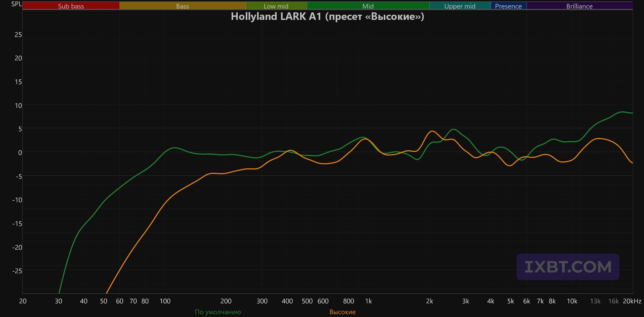Click the 600 Hz frequency axis label

click(323, 301)
